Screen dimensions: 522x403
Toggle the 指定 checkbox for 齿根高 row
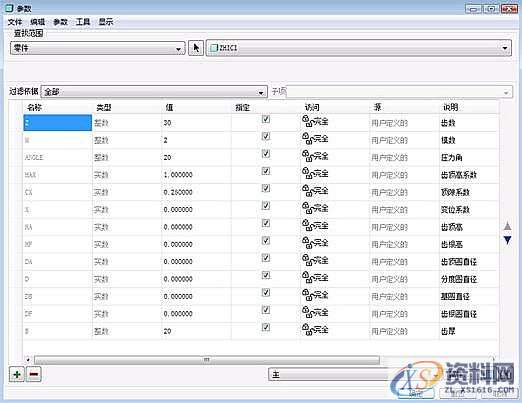pyautogui.click(x=266, y=240)
